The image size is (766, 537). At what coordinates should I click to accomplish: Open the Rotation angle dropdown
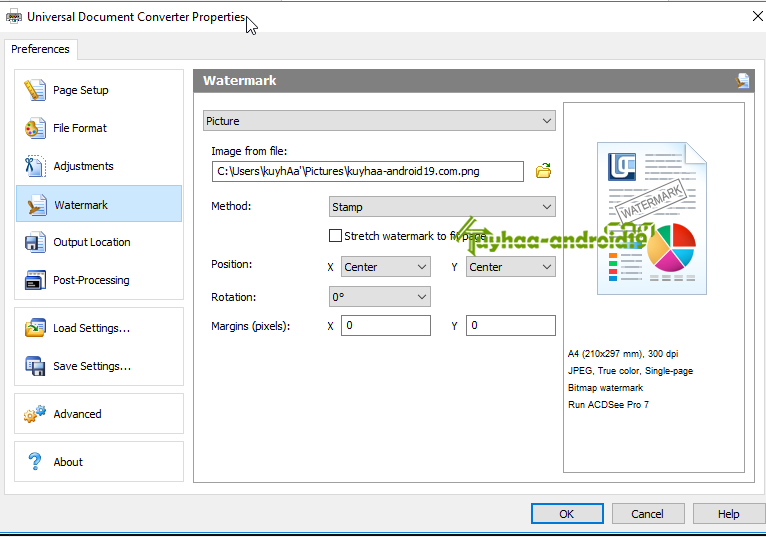click(x=379, y=297)
